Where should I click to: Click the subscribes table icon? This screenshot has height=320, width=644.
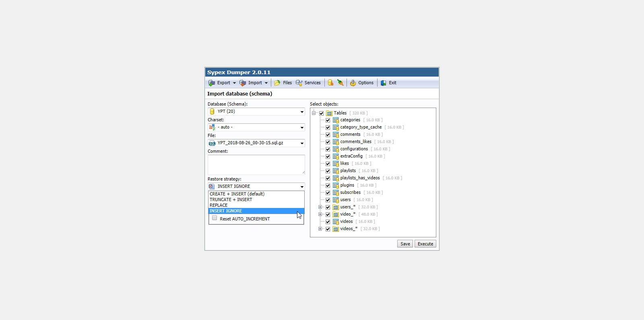point(336,193)
